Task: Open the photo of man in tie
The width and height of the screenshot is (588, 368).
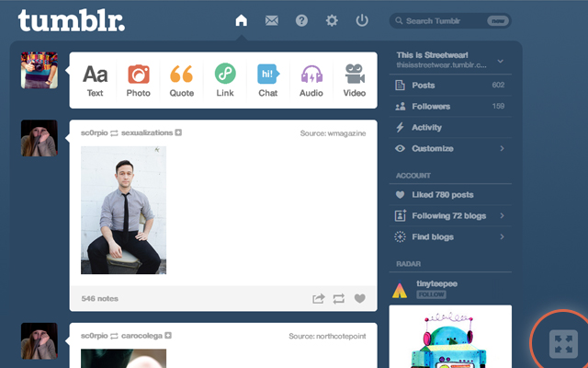Action: coord(123,210)
